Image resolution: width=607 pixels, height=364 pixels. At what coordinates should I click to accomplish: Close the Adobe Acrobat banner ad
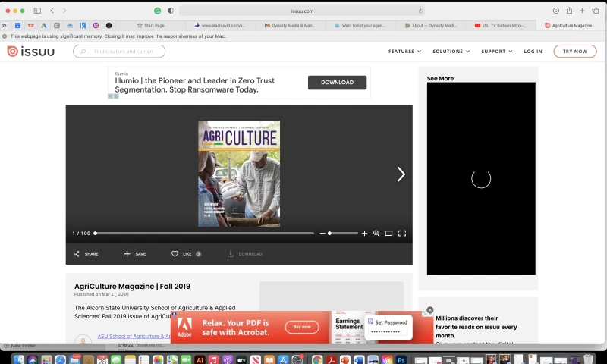[x=430, y=310]
